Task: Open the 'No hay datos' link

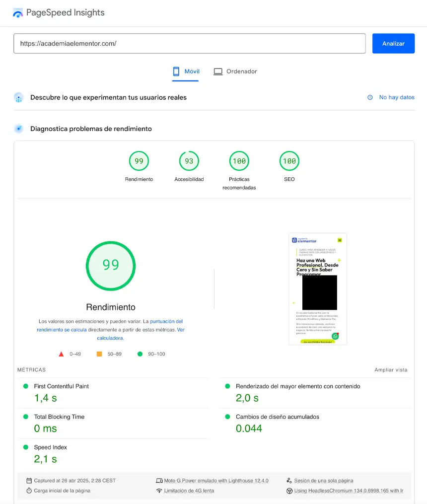Action: coord(397,97)
